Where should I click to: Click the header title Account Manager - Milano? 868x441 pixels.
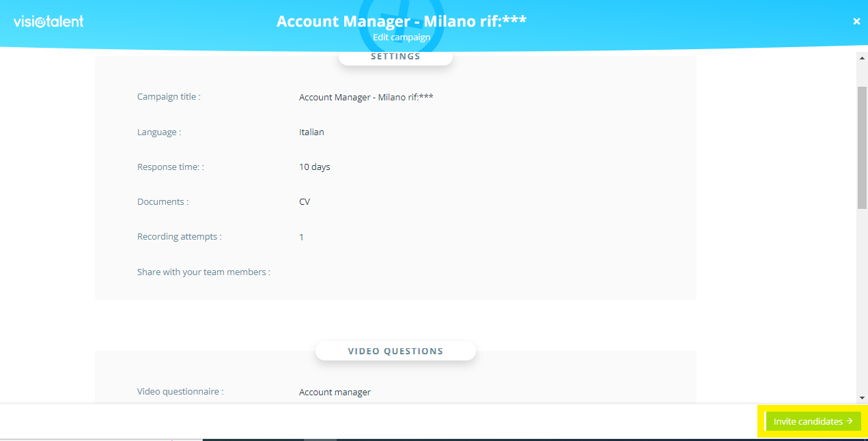click(x=402, y=21)
